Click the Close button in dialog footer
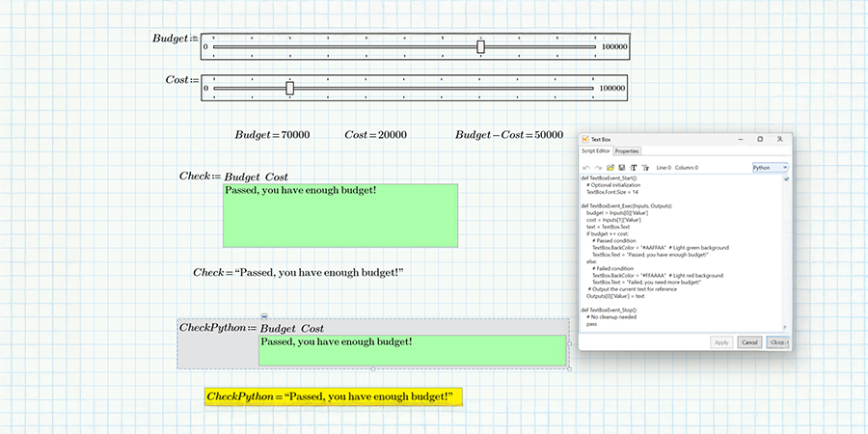This screenshot has width=868, height=434. pyautogui.click(x=776, y=341)
